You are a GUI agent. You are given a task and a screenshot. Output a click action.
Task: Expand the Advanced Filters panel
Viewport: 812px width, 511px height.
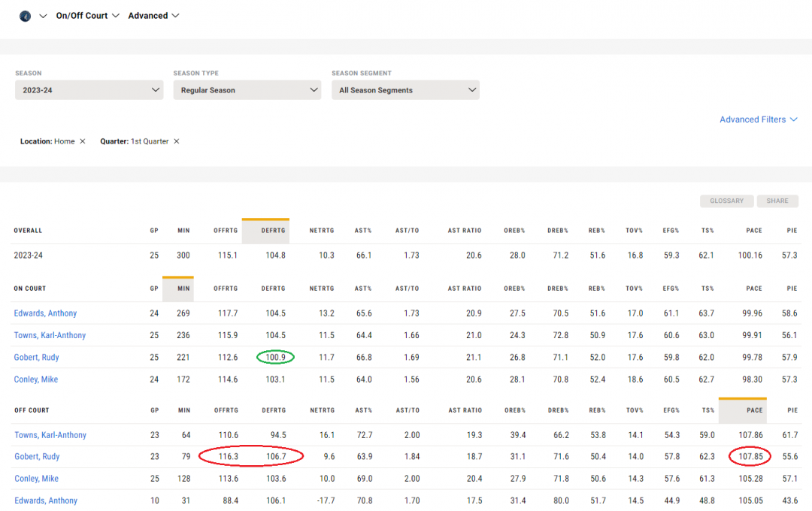[758, 119]
